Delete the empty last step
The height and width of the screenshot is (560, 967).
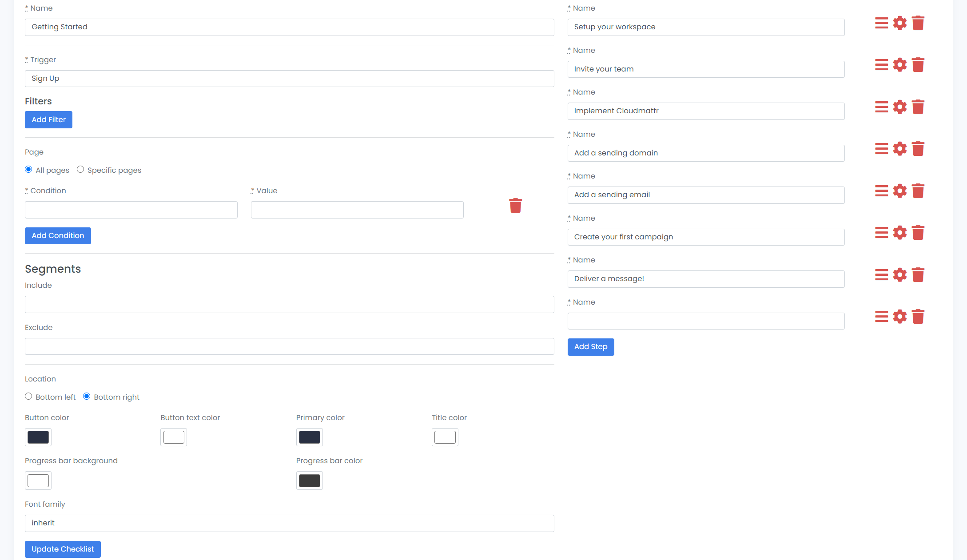click(918, 317)
